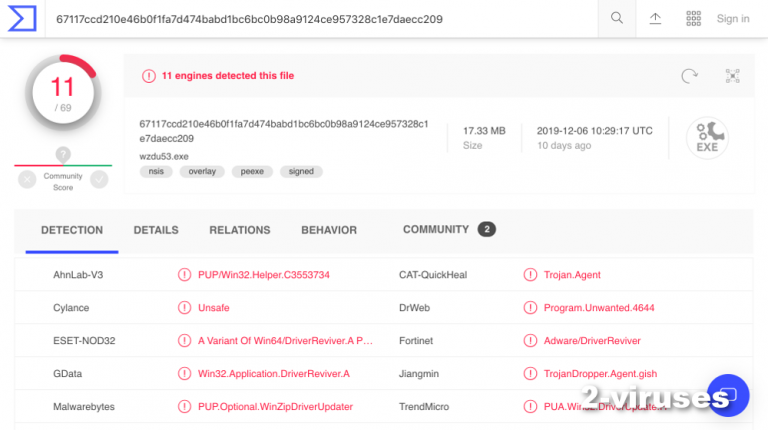Screen dimensions: 768x430
Task: Click the Jiangmin engine name
Action: click(x=419, y=374)
